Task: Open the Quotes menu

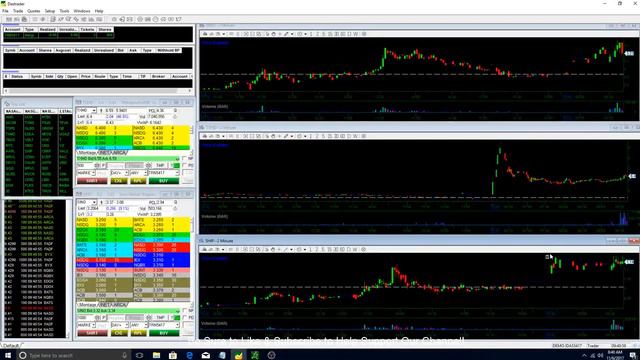Action: point(33,11)
